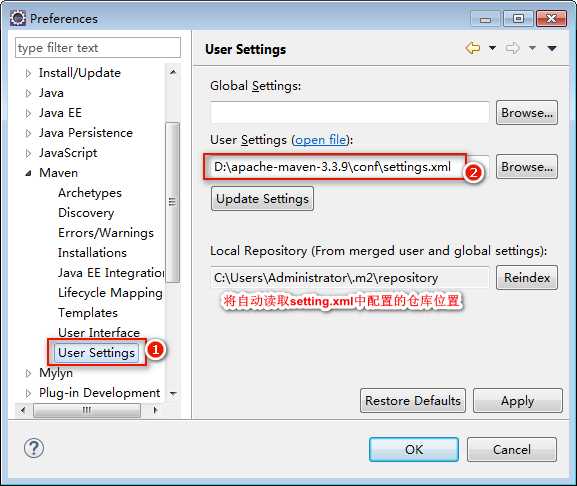Click Restore Defaults button
The width and height of the screenshot is (577, 486).
coord(413,400)
